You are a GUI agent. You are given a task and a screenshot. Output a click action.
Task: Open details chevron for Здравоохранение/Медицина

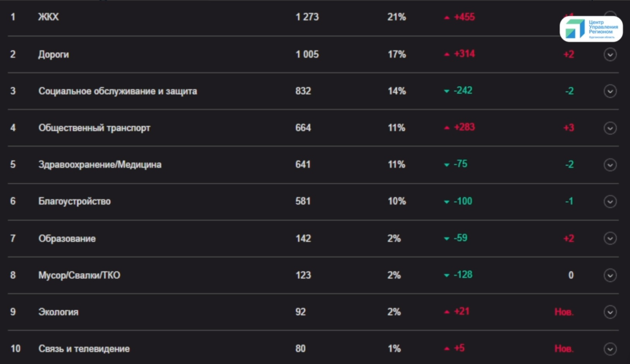click(610, 165)
